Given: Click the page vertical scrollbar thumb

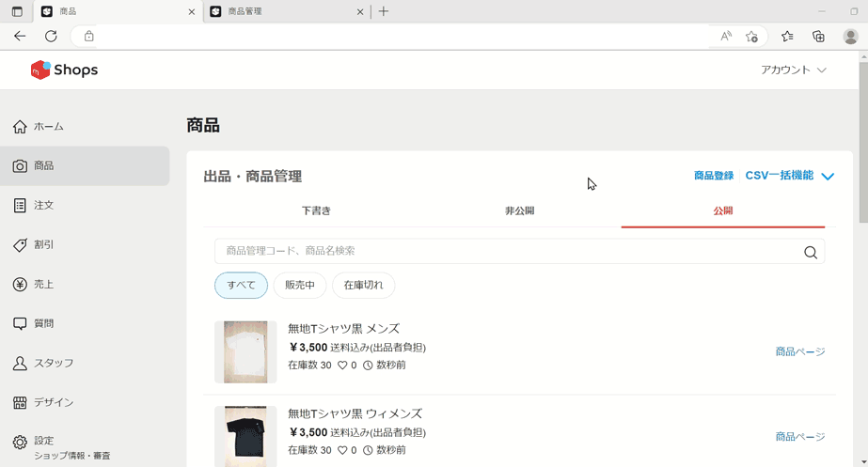Looking at the screenshot, I should [x=863, y=141].
